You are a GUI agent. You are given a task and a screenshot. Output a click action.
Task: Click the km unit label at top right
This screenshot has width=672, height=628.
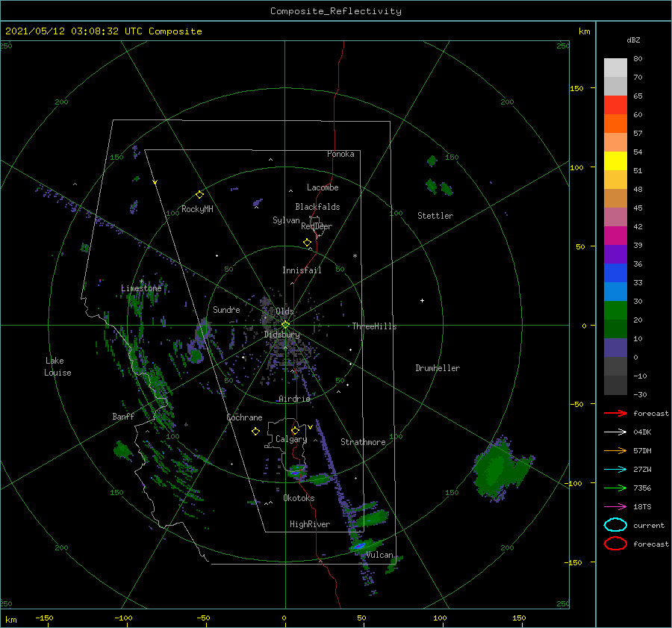584,31
